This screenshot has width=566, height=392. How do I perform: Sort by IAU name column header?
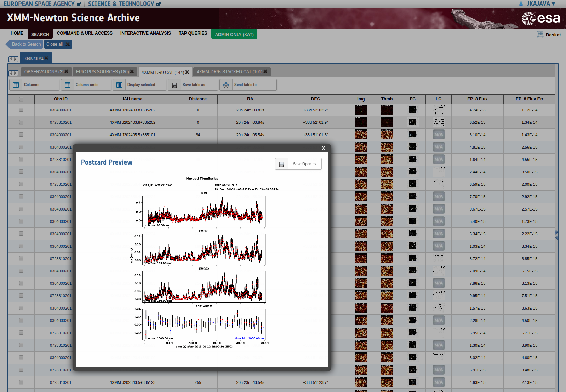point(132,99)
